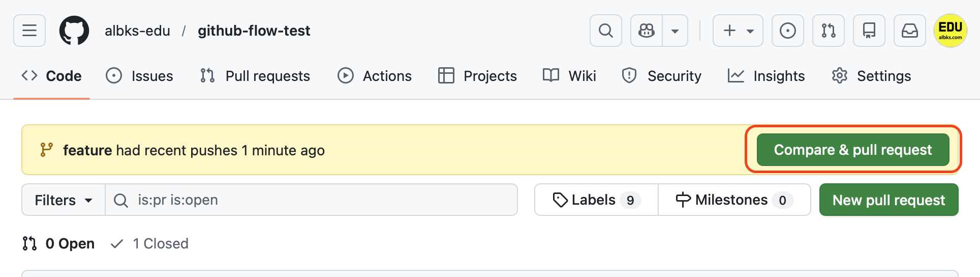Viewport: 980px width, 277px height.
Task: Switch to the Issues tab
Action: point(140,76)
